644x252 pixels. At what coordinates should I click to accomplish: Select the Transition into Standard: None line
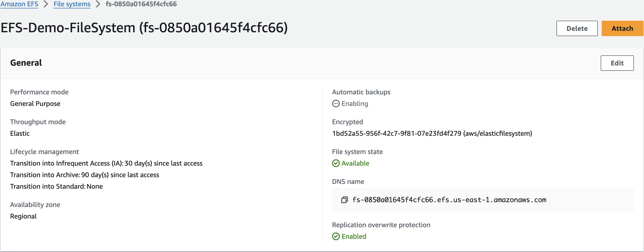pyautogui.click(x=56, y=186)
